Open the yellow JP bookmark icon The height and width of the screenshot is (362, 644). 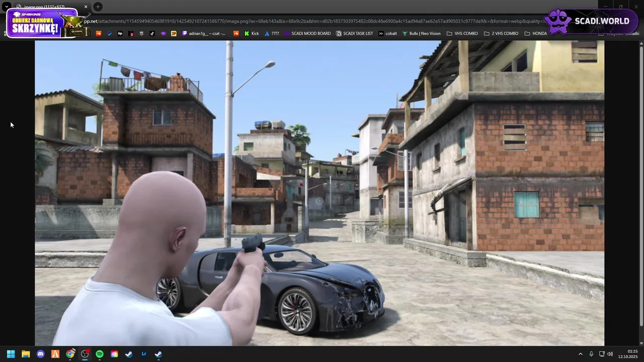(x=174, y=34)
